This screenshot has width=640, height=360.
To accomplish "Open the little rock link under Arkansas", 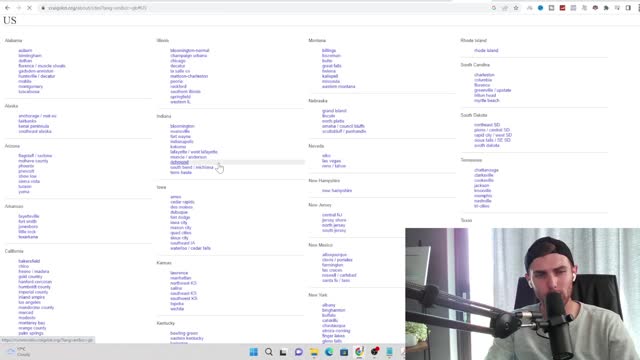I will point(27,231).
